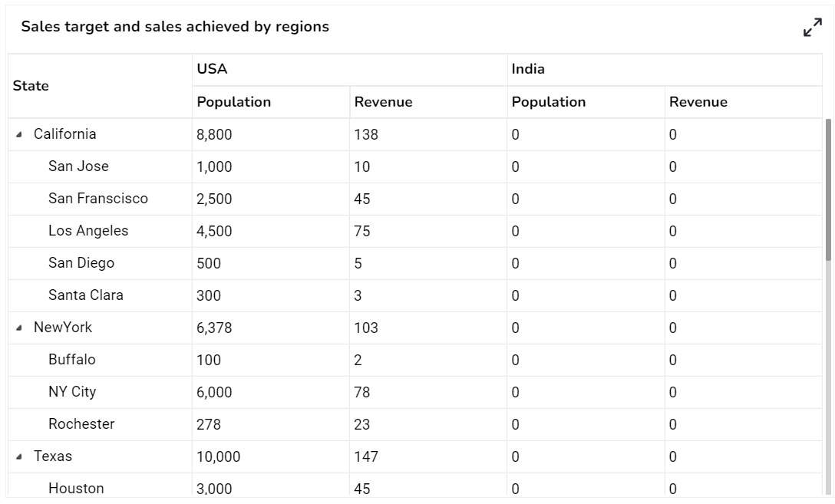Select the Los Angeles row

coord(88,231)
